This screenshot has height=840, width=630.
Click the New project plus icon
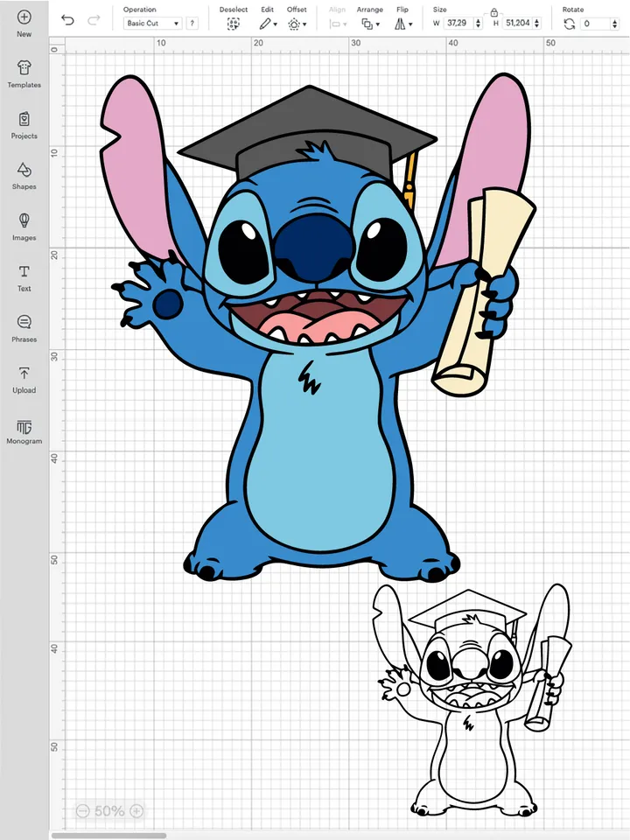pos(24,17)
